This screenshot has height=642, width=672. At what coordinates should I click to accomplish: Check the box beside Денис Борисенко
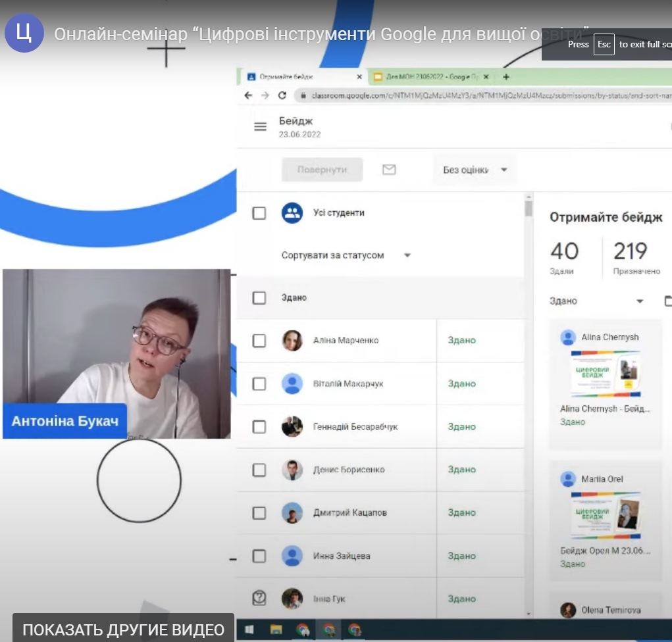[259, 470]
